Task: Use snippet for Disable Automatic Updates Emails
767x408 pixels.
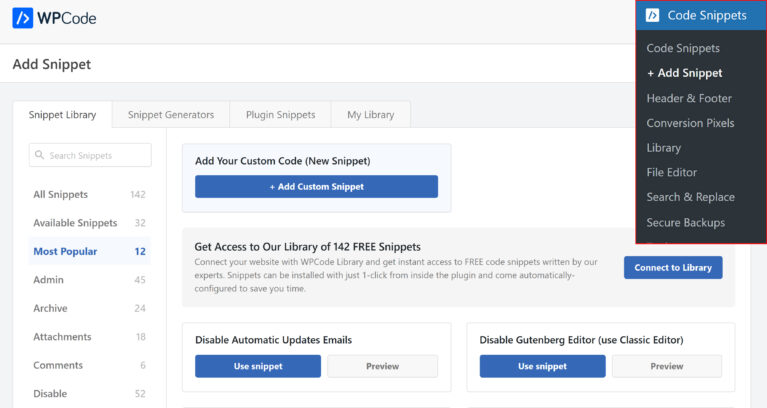Action: 258,366
